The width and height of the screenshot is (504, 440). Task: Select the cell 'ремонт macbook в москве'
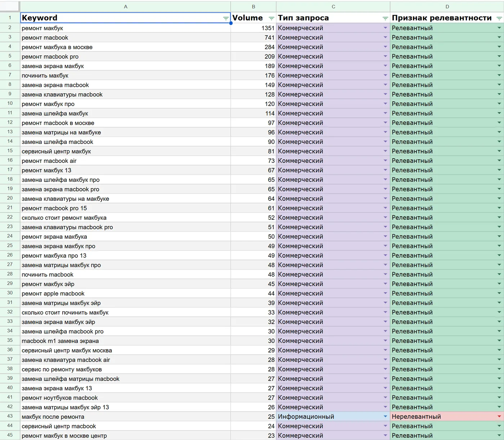pyautogui.click(x=125, y=123)
